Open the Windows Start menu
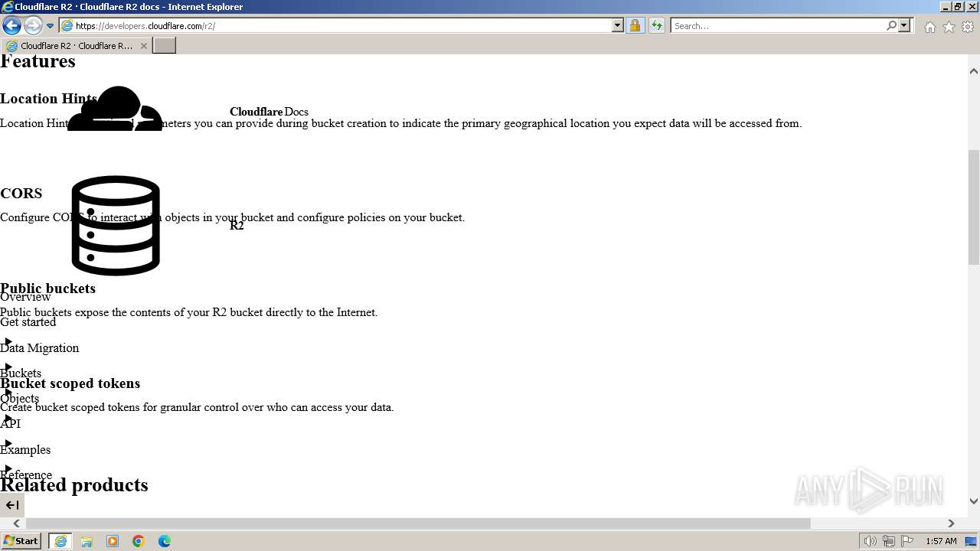 click(21, 540)
